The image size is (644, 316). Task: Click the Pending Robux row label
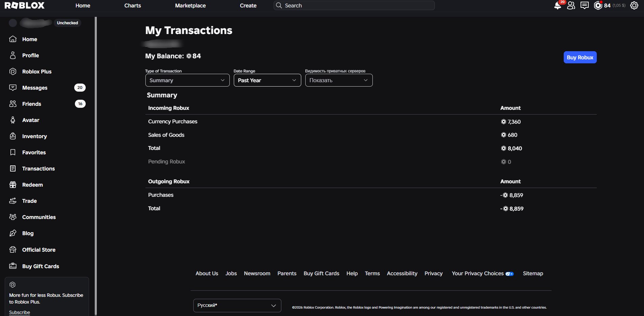(x=167, y=162)
